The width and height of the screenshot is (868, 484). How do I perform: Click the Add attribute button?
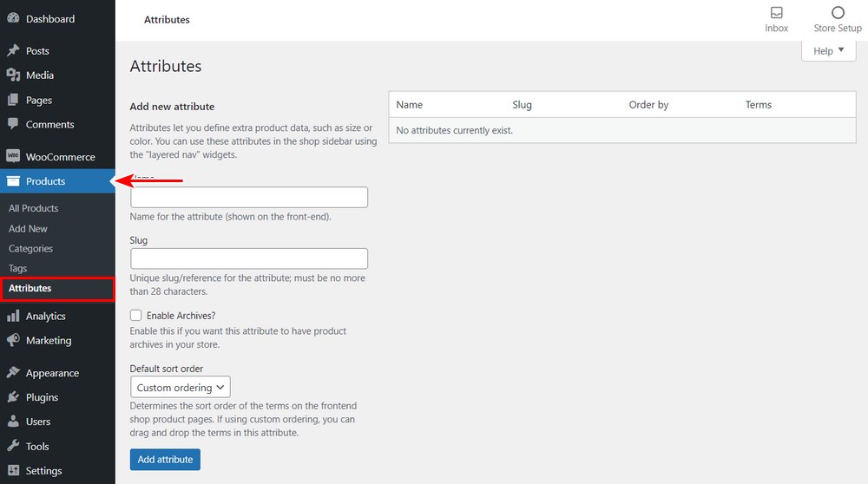(x=165, y=460)
